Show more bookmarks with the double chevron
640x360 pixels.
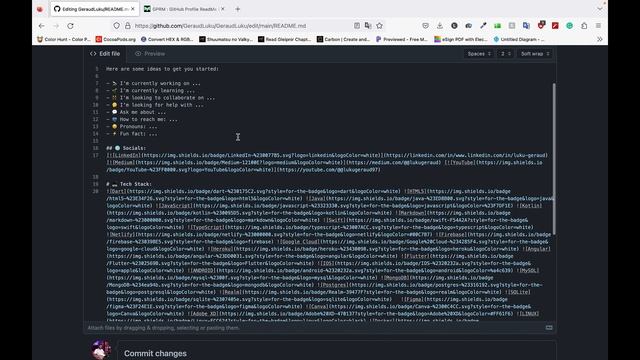click(600, 39)
